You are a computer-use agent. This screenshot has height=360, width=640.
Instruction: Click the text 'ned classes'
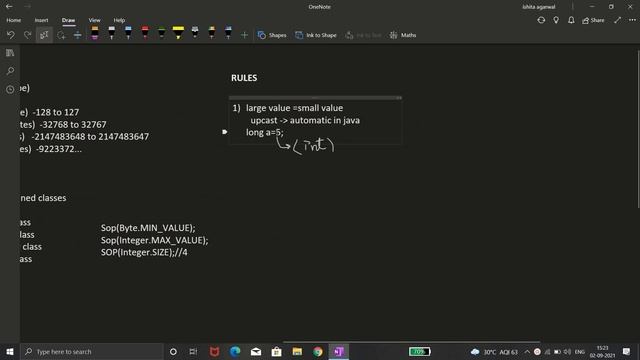[x=43, y=198]
